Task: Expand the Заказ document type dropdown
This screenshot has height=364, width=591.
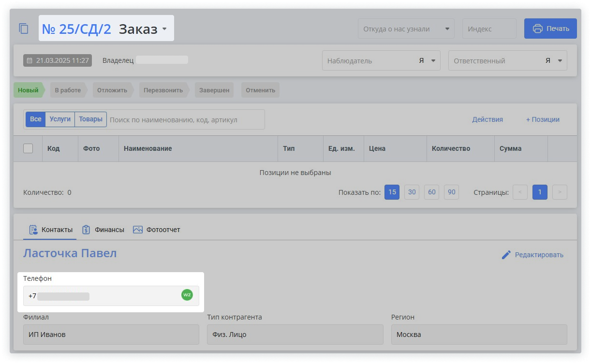Action: [164, 29]
